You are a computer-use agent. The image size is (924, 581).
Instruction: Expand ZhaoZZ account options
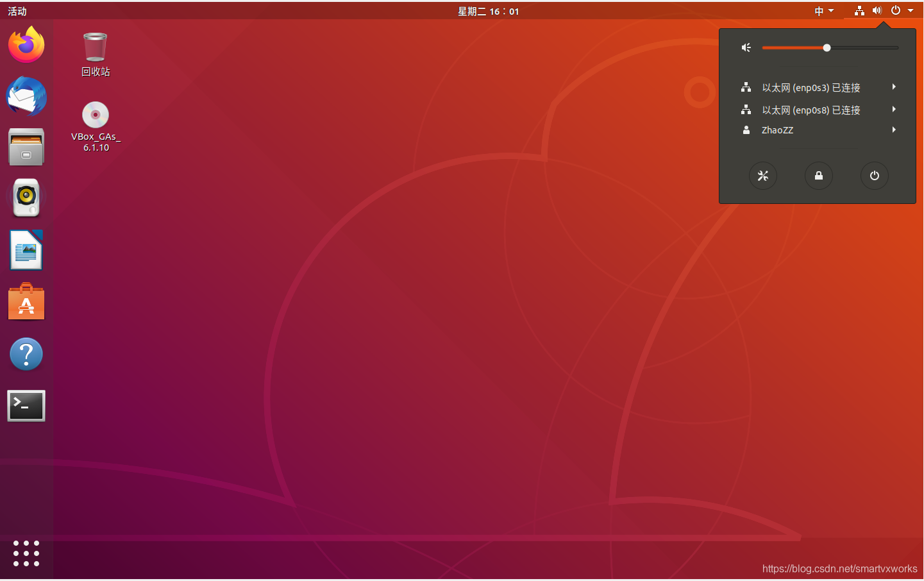[x=894, y=130]
